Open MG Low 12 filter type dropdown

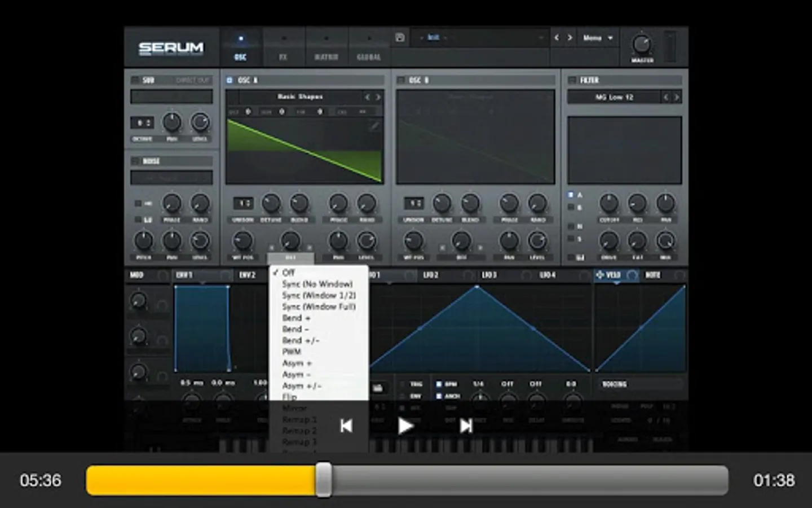click(614, 97)
